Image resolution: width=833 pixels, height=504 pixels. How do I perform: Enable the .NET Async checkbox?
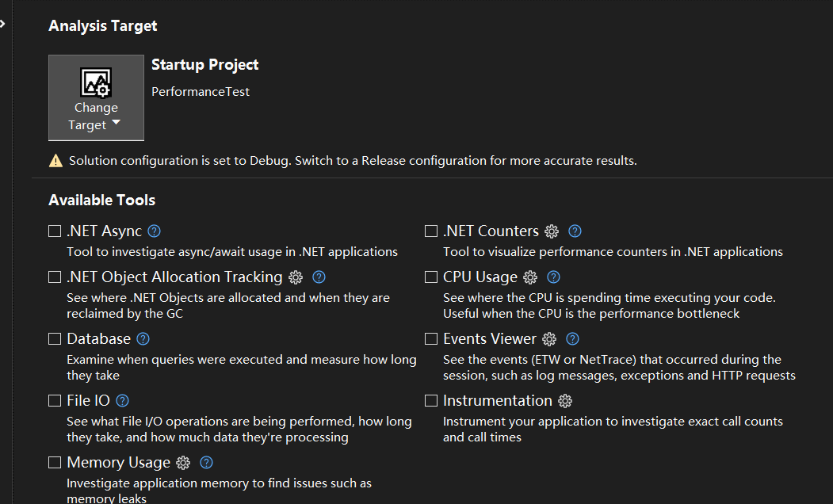55,231
